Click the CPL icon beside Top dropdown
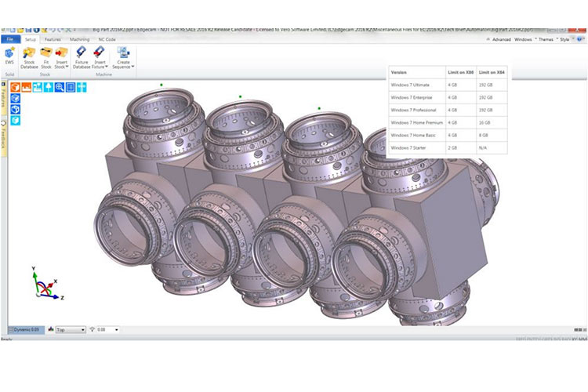Image resolution: width=588 pixels, height=392 pixels. pos(51,329)
